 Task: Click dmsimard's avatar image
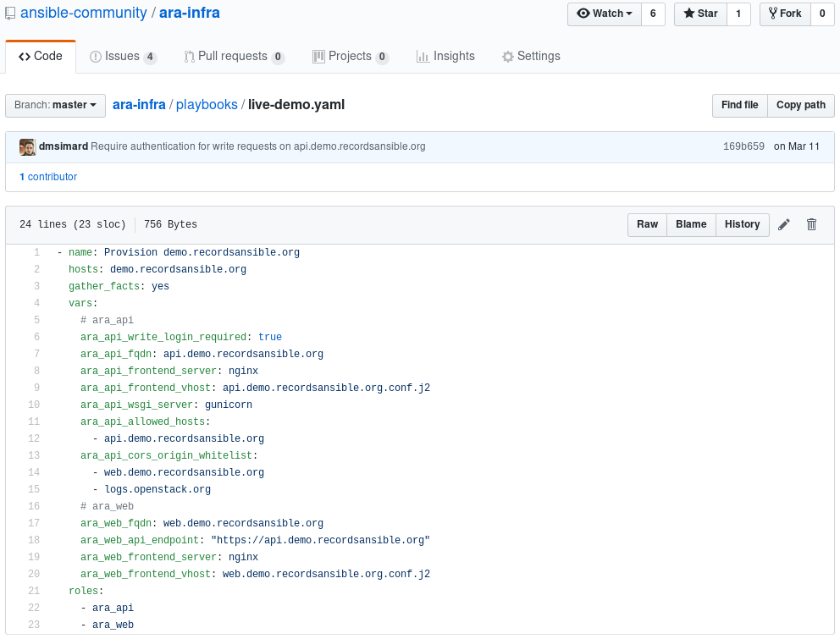pos(27,146)
